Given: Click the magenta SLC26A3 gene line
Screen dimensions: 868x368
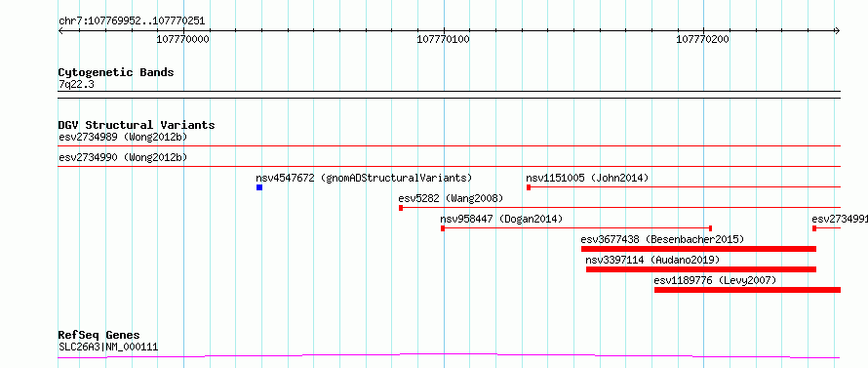Looking at the screenshot, I should 450,355.
